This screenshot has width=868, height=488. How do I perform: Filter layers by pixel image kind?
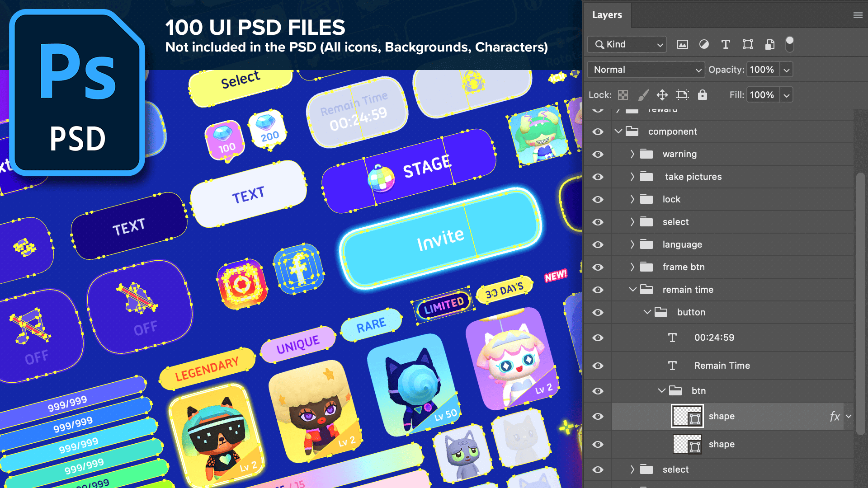(682, 44)
